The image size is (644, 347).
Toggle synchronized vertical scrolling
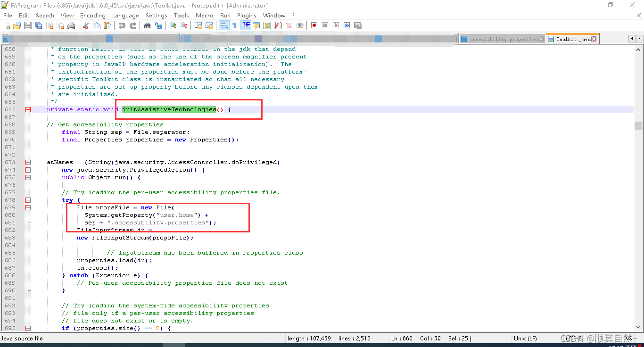point(198,25)
